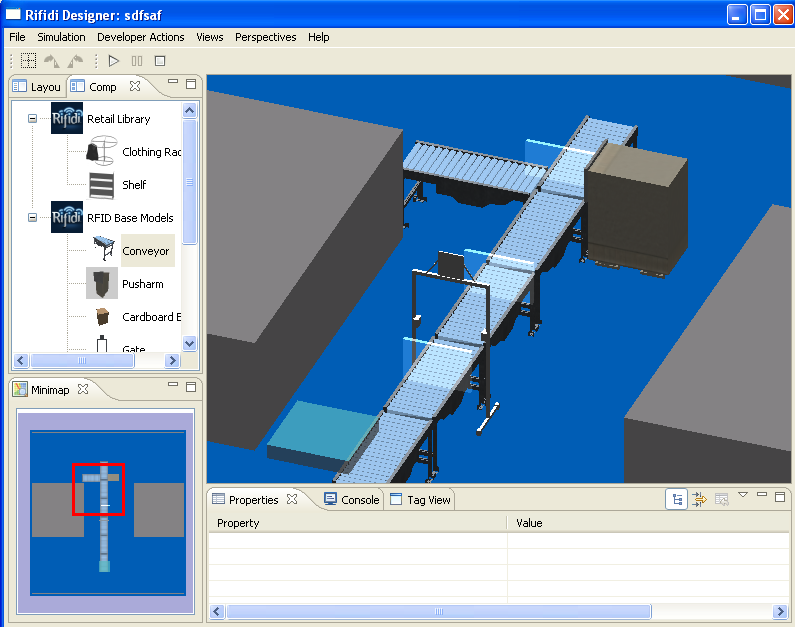The height and width of the screenshot is (627, 795).
Task: Click the library scroll down arrow
Action: pyautogui.click(x=190, y=343)
